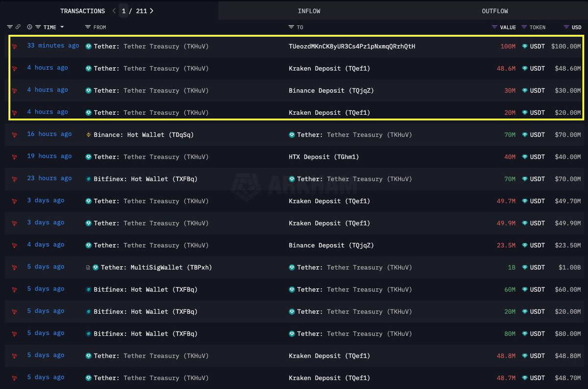Click the contract document icon in the MultiSigWallet row

click(x=88, y=267)
